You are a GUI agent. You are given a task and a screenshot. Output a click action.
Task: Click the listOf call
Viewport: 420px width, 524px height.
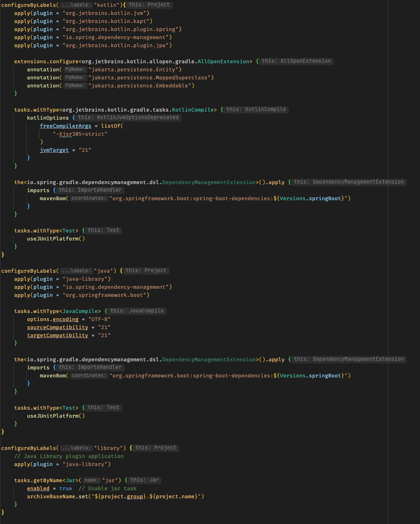111,126
